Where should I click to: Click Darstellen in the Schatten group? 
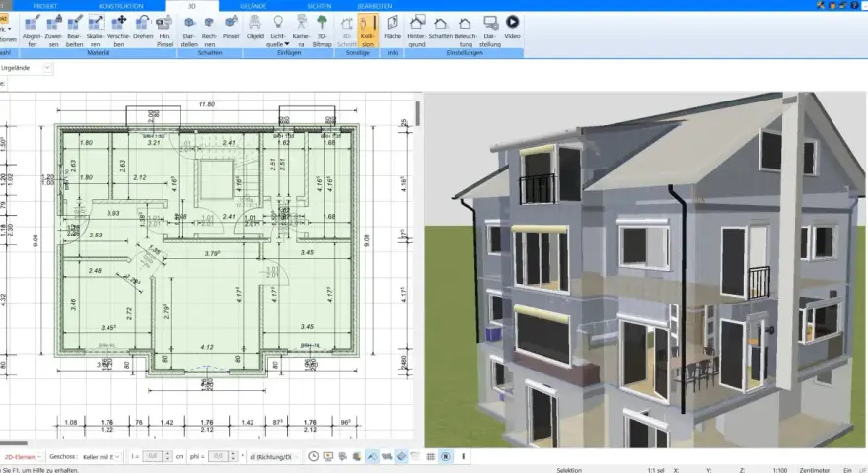189,31
